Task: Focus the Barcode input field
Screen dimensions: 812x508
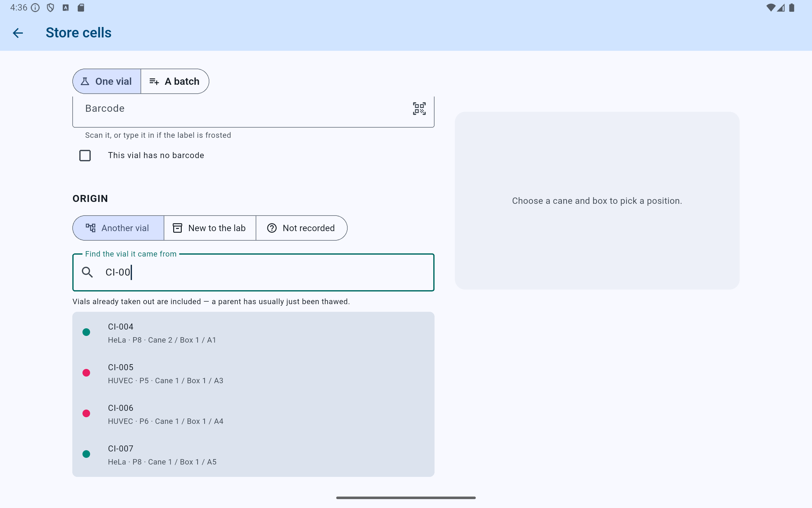Action: point(253,111)
